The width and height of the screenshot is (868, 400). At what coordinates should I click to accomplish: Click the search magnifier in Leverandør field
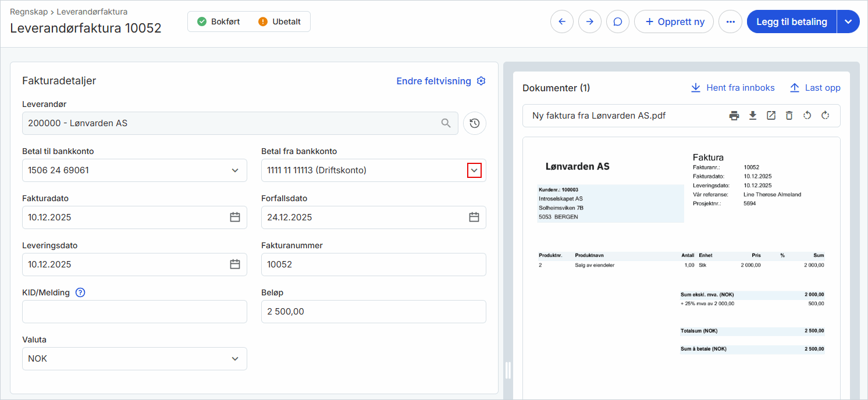click(x=446, y=123)
